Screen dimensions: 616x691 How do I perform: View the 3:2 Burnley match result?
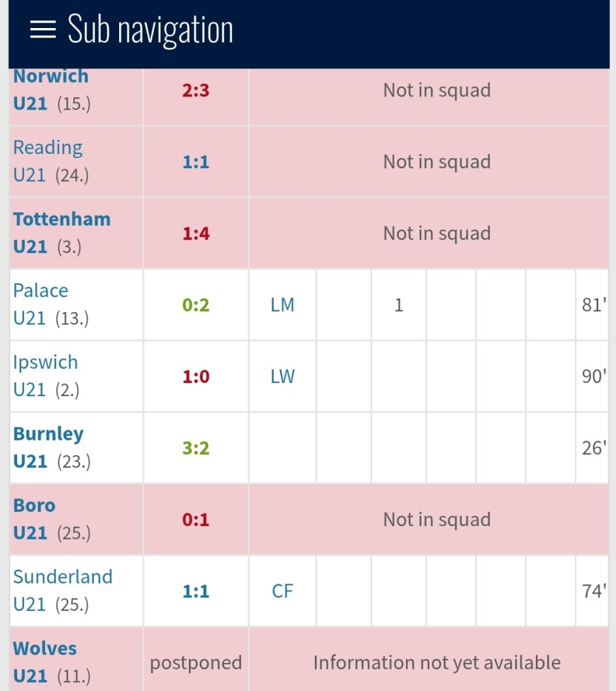pyautogui.click(x=196, y=449)
